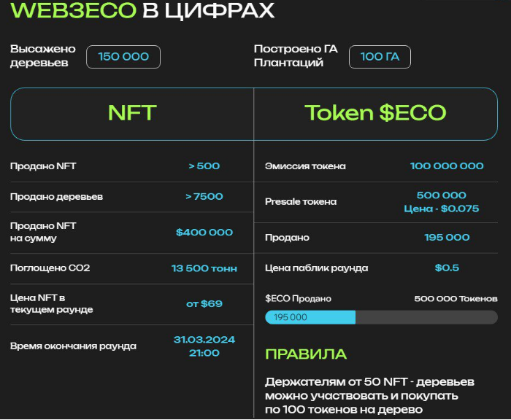
Task: Switch to the NFT tab
Action: (132, 113)
